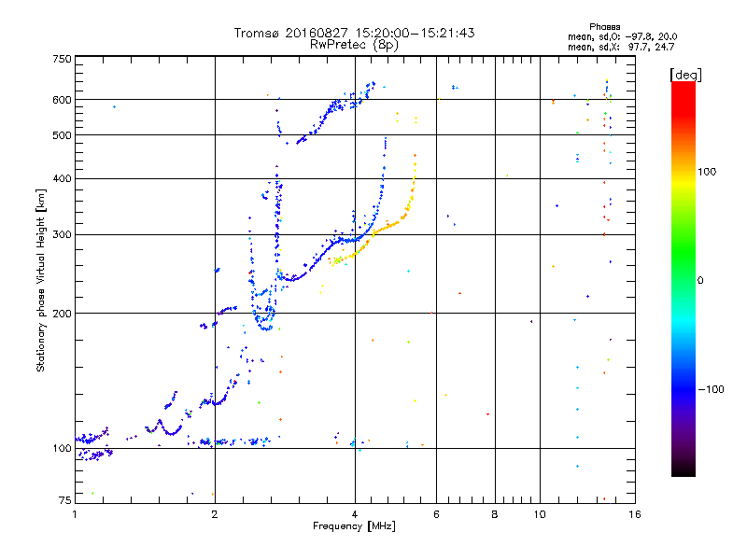Click the plot title 'Tromsø 20160827 15:20:00-15:21:43'
This screenshot has height=560, width=747.
pos(354,33)
